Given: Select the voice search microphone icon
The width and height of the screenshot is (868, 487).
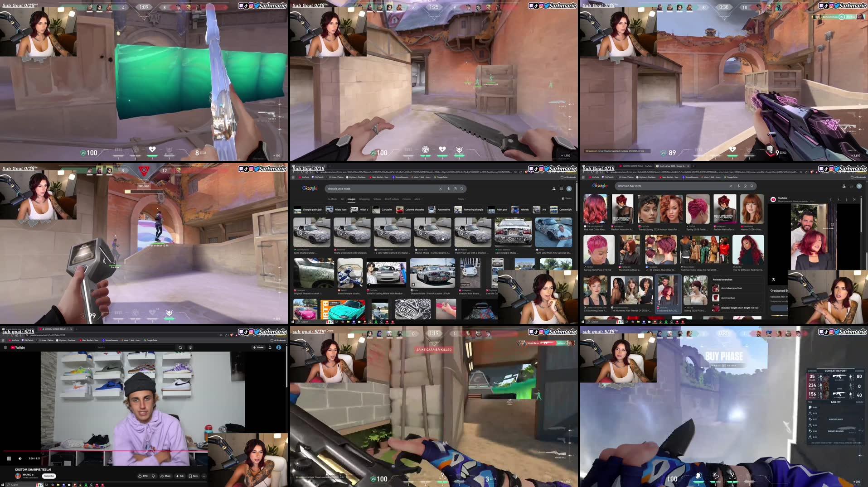Looking at the screenshot, I should point(448,188).
